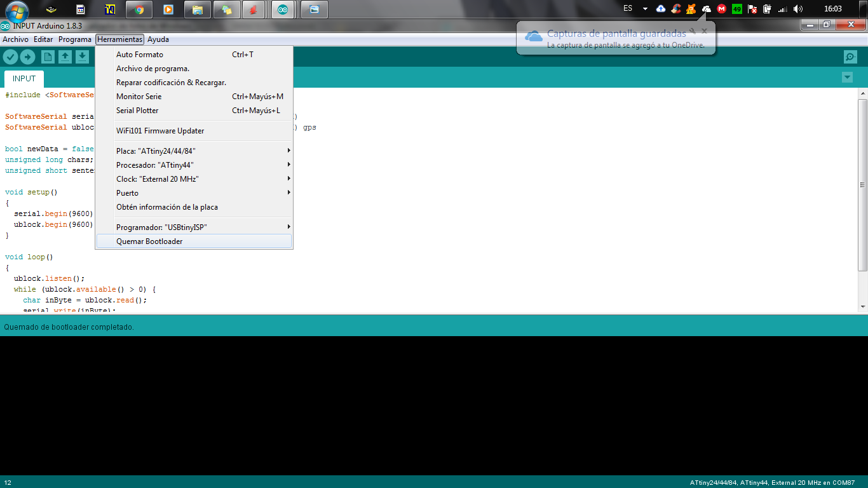
Task: Click the editor scrollbar up arrow
Action: pyautogui.click(x=862, y=93)
